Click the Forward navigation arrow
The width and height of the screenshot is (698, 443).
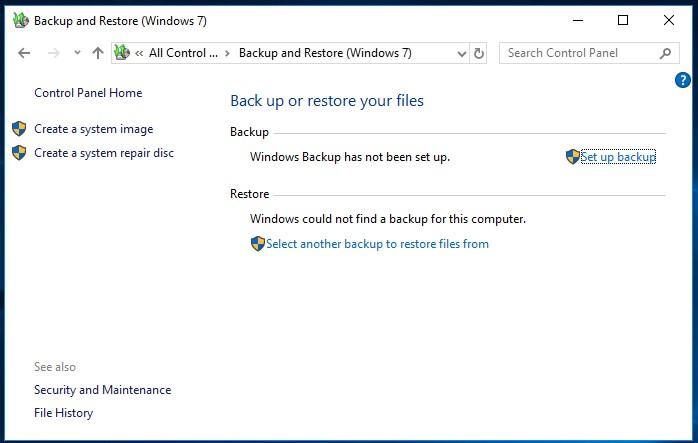coord(53,53)
